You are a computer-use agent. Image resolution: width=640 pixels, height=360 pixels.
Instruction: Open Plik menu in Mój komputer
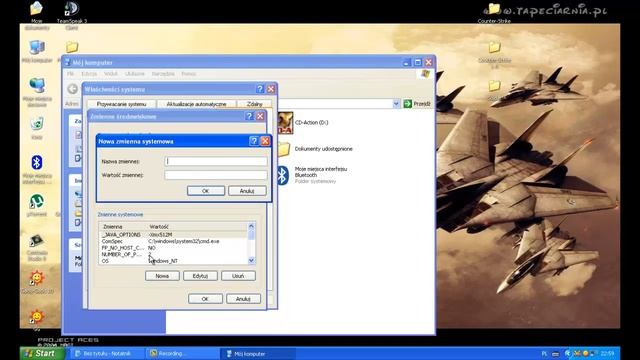click(x=71, y=74)
